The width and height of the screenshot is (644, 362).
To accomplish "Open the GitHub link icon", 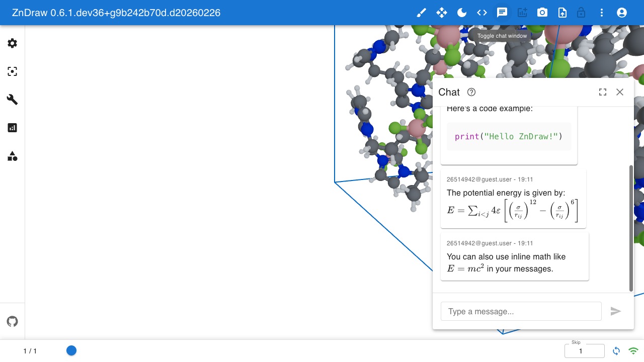I will pos(13,321).
